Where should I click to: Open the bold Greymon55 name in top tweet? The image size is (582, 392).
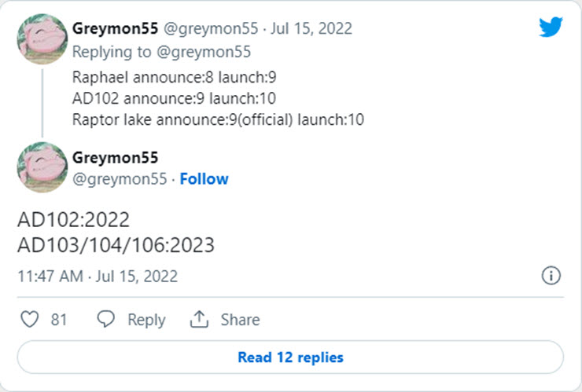coord(115,28)
